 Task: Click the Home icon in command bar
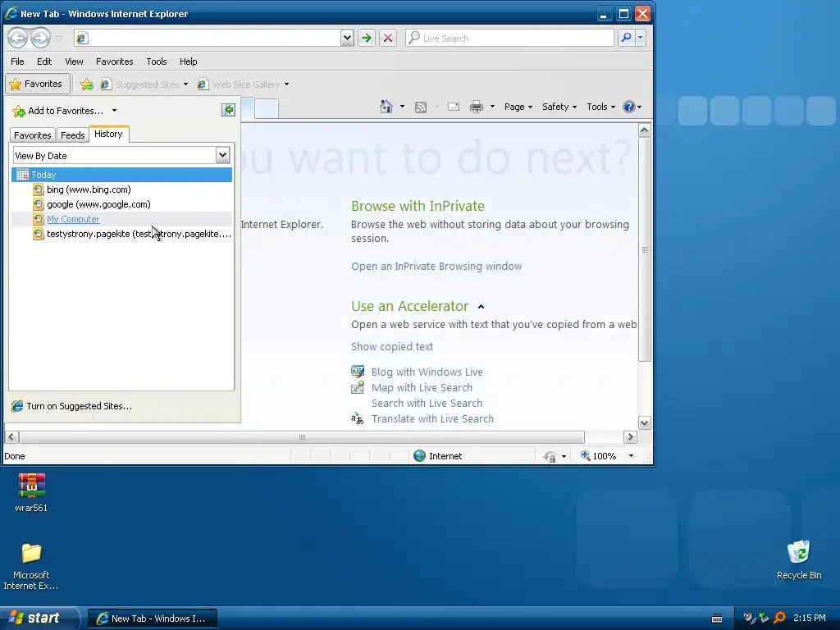tap(386, 107)
